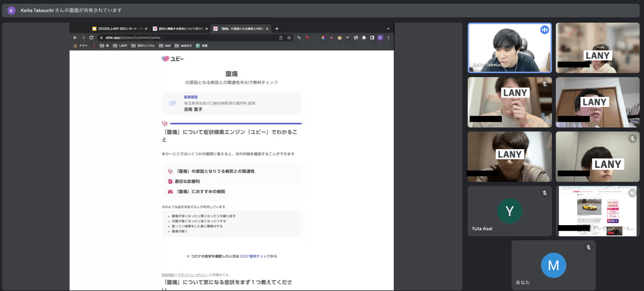Toggle the browser side panel icon

[372, 38]
